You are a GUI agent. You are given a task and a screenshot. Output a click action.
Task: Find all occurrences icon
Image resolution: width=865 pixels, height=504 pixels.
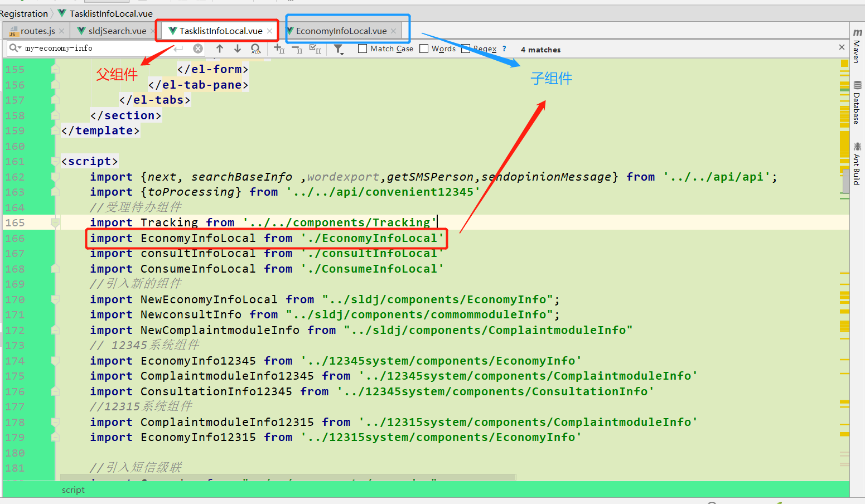tap(255, 49)
